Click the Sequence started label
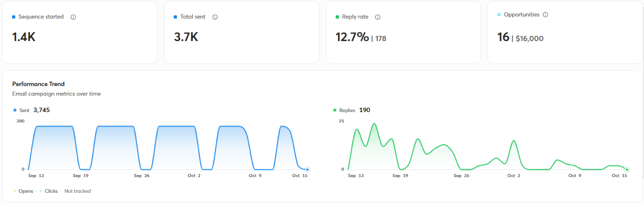 tap(41, 17)
